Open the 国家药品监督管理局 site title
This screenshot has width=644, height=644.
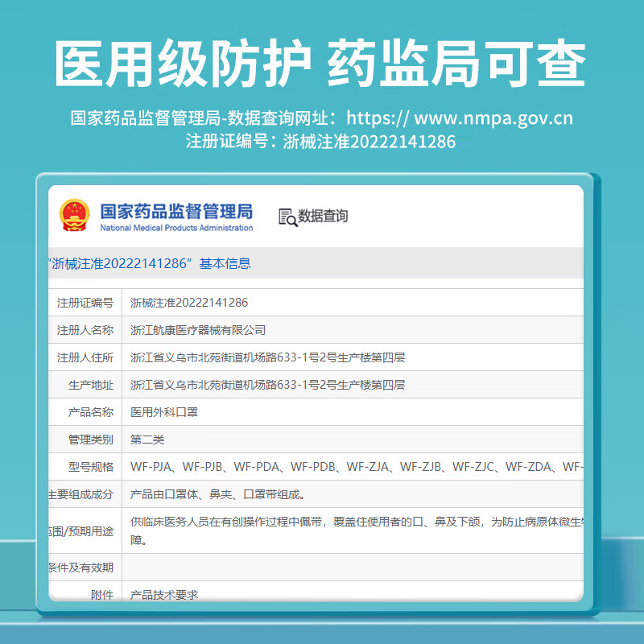pos(176,212)
